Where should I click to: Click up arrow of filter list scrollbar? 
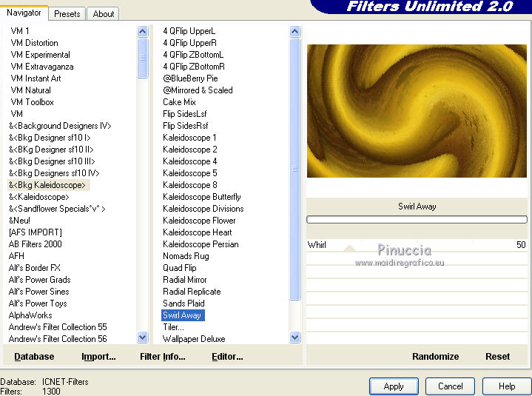[x=294, y=32]
